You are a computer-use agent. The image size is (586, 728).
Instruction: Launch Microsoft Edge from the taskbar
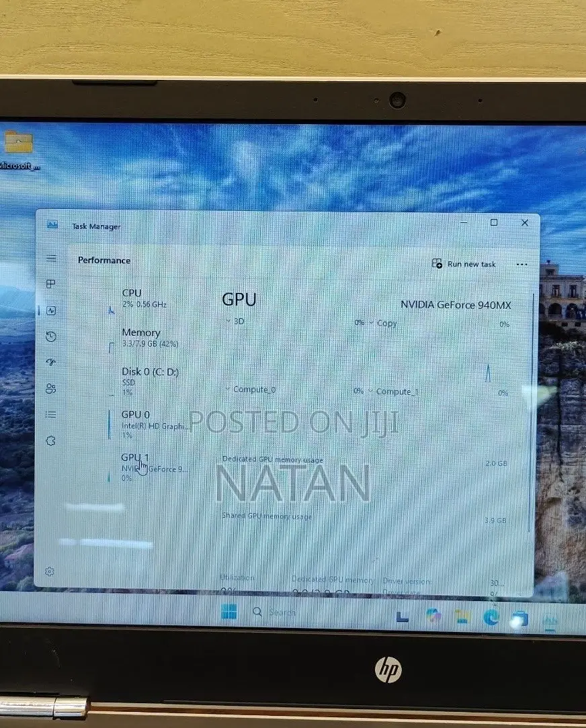point(491,617)
